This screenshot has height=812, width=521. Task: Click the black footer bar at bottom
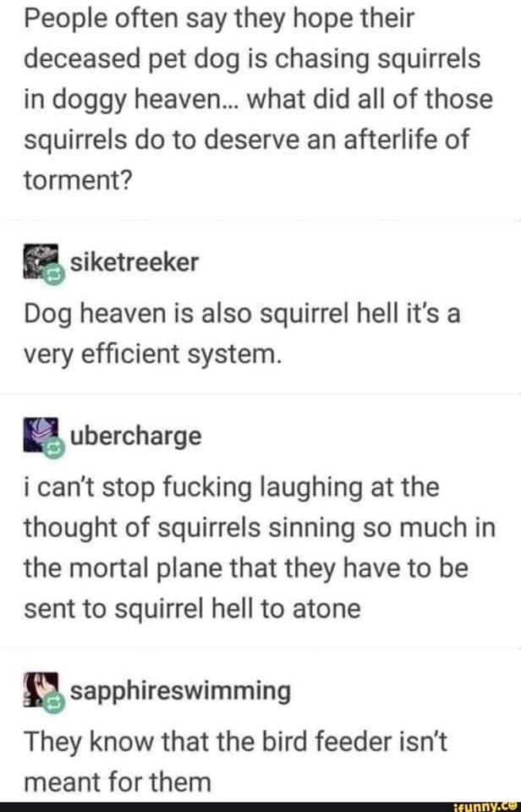(260, 806)
